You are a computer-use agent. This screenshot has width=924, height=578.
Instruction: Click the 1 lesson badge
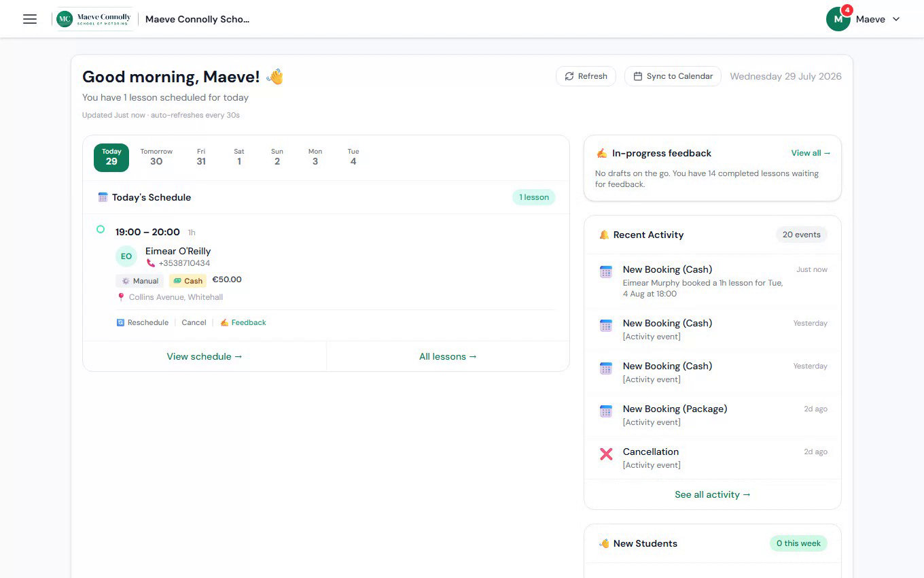tap(534, 197)
